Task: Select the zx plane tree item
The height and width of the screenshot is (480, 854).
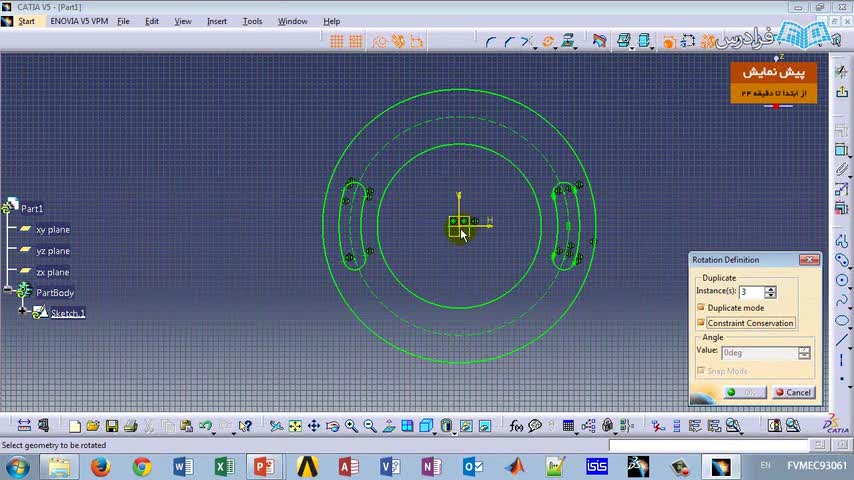Action: (x=53, y=272)
